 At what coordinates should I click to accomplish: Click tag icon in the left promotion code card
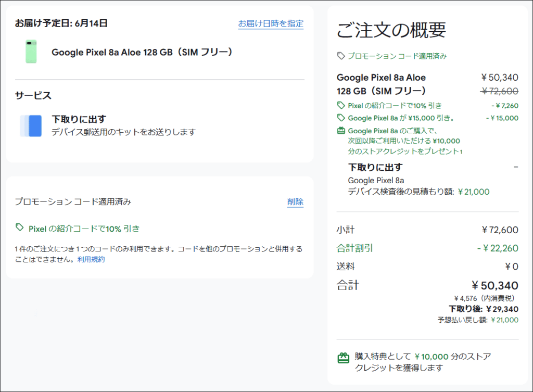[x=20, y=227]
